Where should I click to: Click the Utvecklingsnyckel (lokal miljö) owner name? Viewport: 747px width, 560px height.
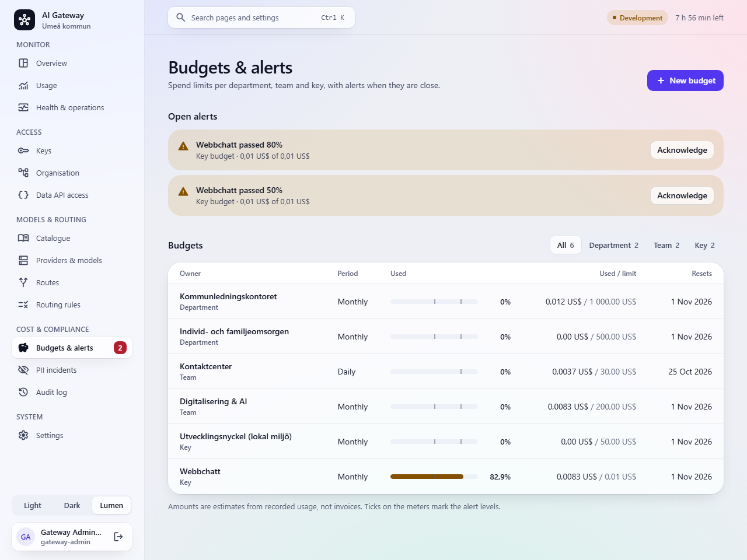pyautogui.click(x=236, y=436)
